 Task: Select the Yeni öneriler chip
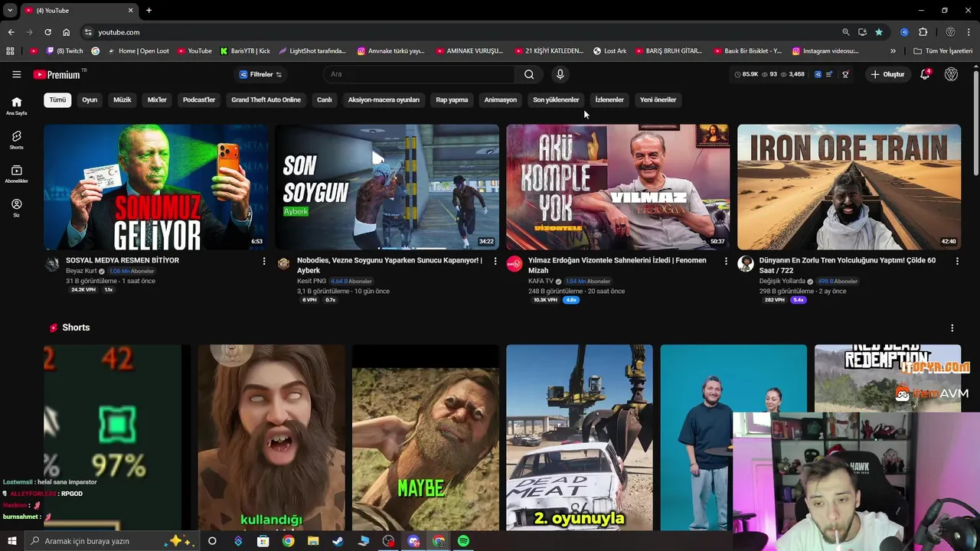tap(658, 99)
